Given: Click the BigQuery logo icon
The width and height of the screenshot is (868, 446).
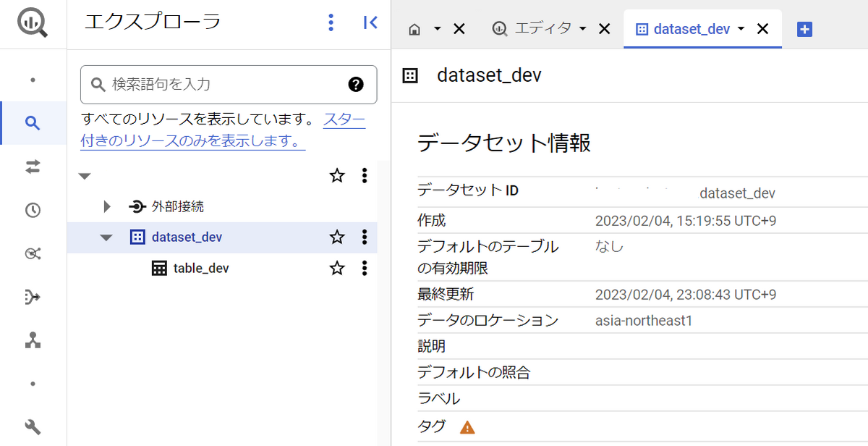Looking at the screenshot, I should pos(33,22).
